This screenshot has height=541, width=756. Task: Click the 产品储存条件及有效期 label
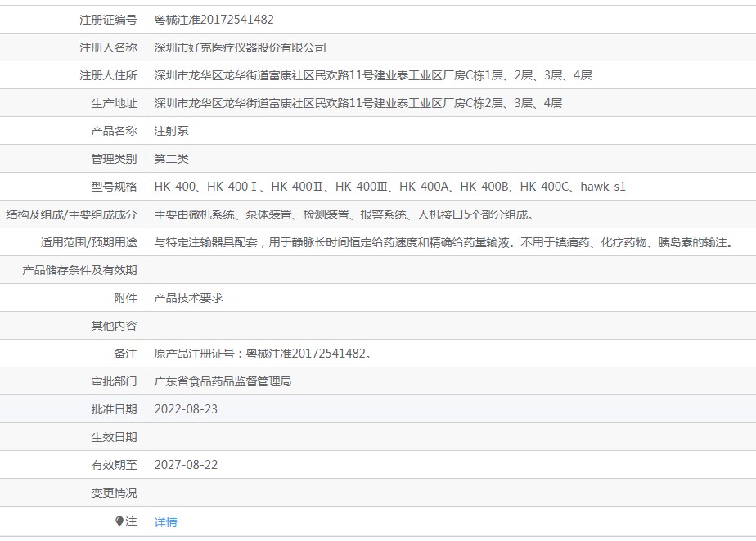click(x=79, y=270)
